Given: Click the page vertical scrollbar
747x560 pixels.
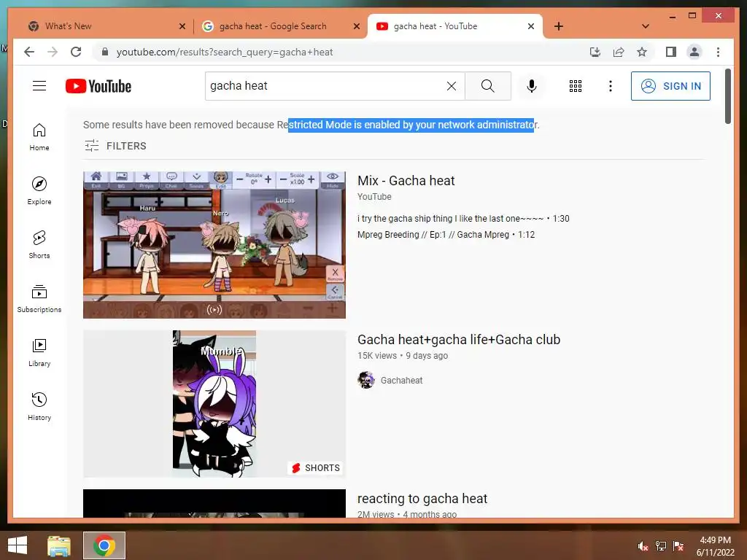Looking at the screenshot, I should click(x=727, y=96).
